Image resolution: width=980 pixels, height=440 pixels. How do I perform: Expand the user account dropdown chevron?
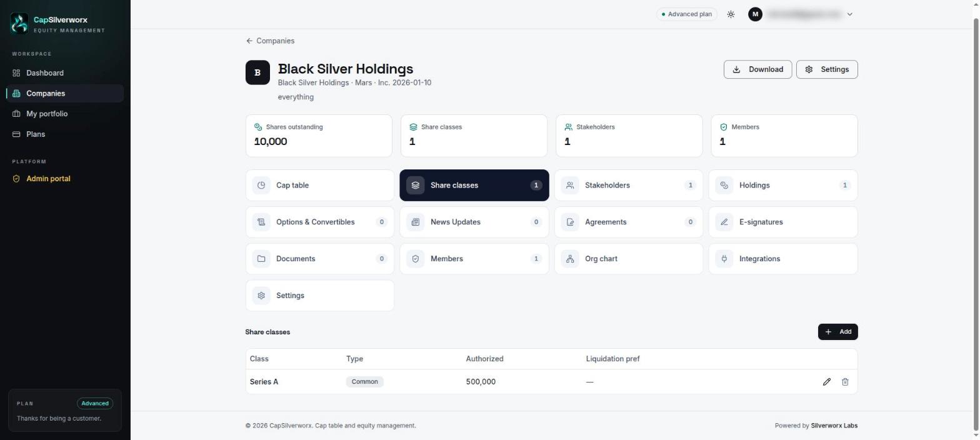pyautogui.click(x=849, y=14)
